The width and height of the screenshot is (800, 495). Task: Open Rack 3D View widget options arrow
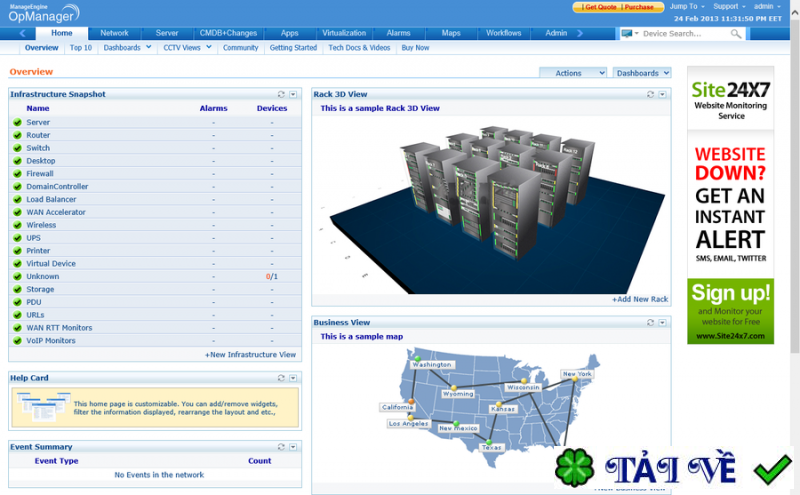click(662, 94)
